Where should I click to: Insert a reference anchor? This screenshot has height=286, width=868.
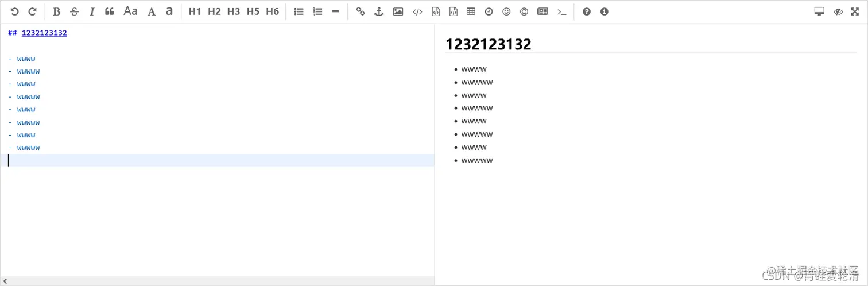point(379,11)
